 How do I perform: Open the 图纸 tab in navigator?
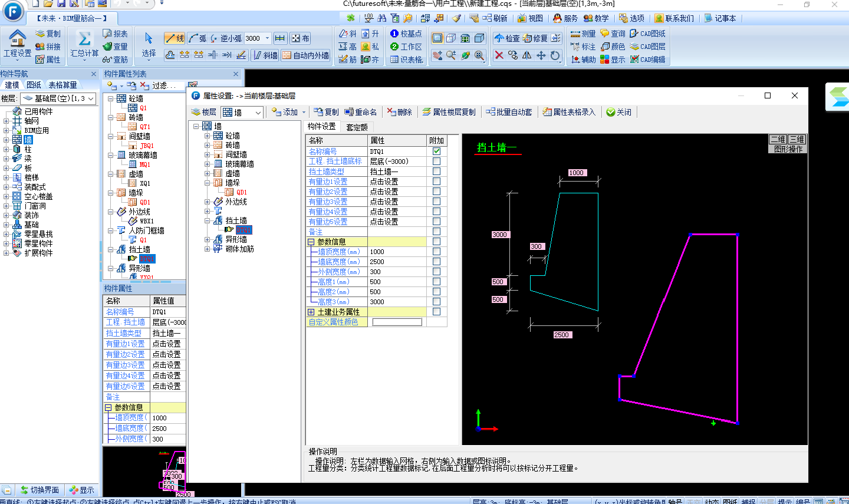point(34,85)
